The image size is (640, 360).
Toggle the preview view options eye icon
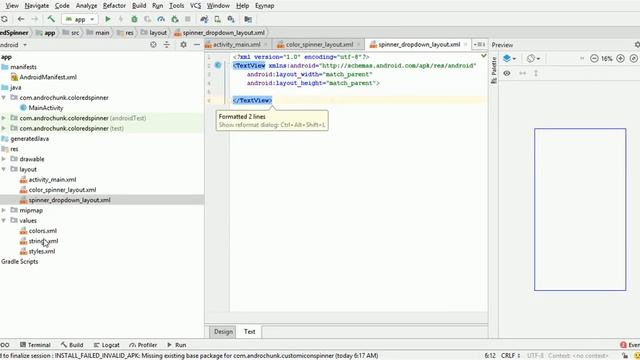[507, 73]
